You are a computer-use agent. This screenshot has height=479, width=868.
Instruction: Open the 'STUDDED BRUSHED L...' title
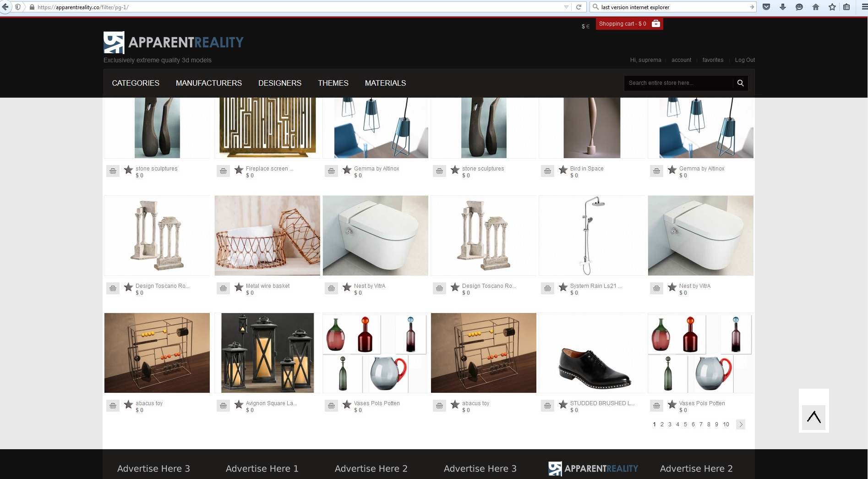[602, 403]
